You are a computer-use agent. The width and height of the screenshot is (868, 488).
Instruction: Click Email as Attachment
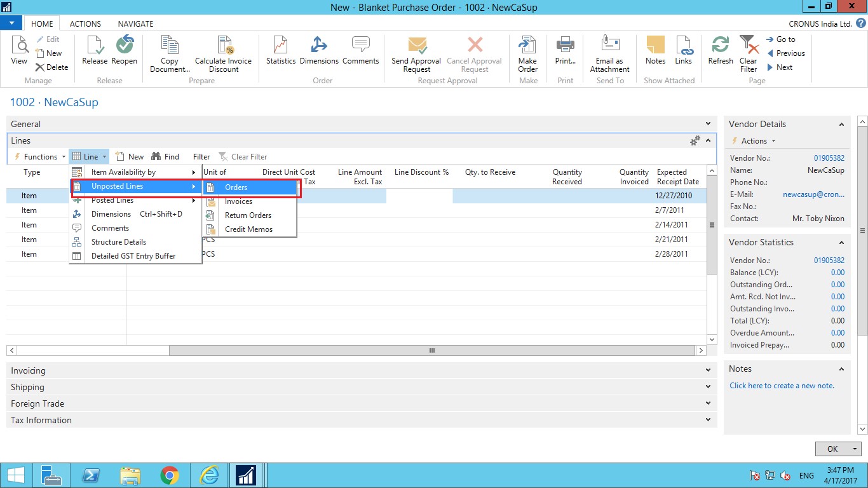coord(610,54)
